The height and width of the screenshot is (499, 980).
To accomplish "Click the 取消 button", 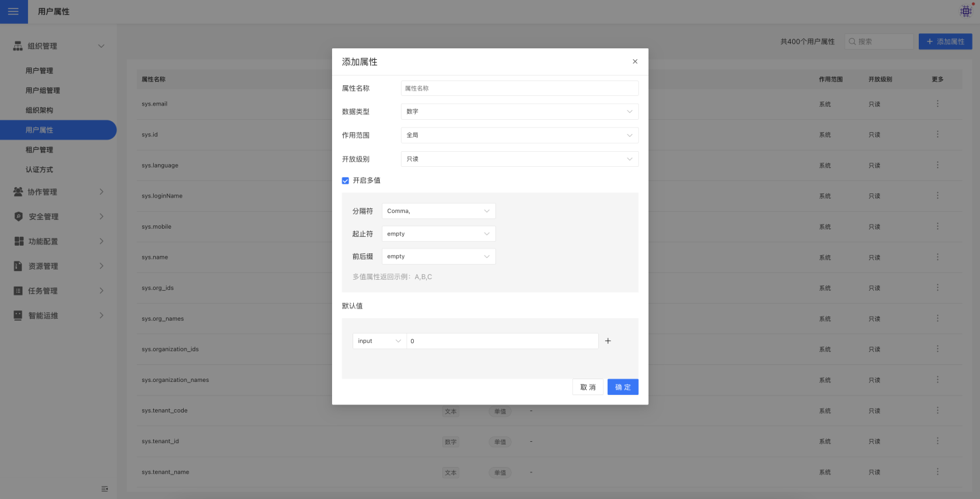I will (x=588, y=387).
